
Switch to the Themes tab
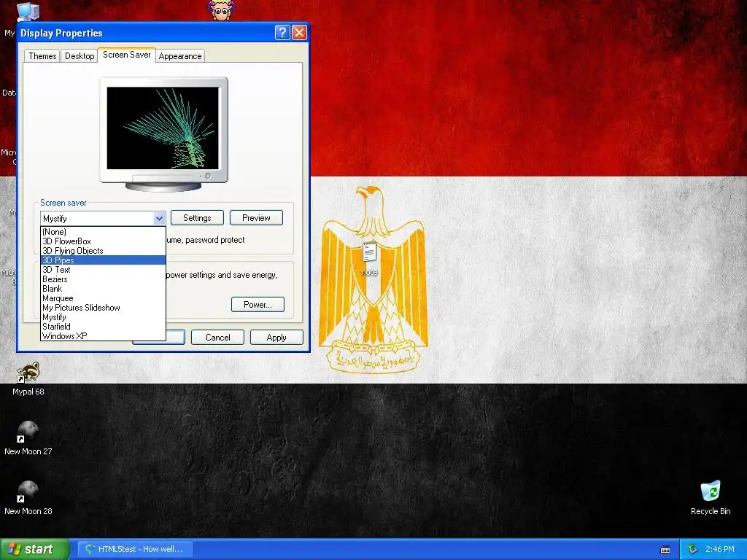coord(42,55)
